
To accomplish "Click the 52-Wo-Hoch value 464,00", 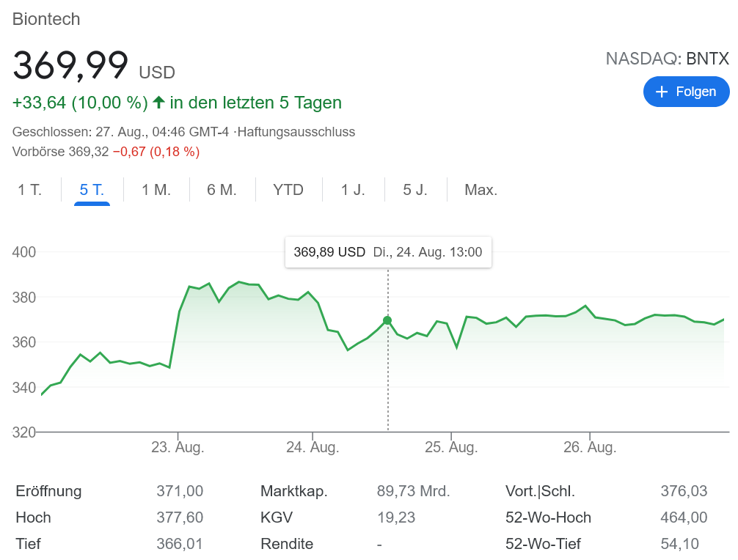I will (x=684, y=517).
